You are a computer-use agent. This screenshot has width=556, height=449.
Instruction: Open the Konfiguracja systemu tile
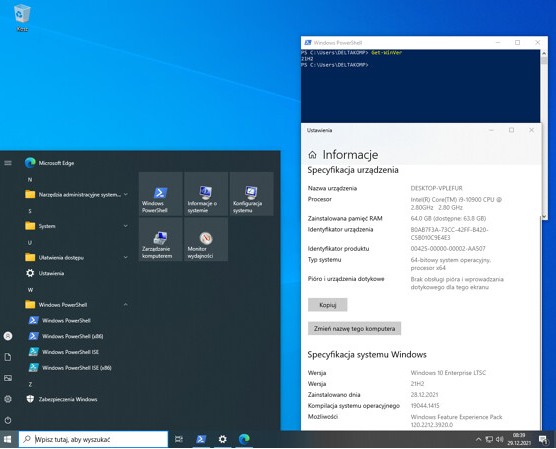(251, 194)
